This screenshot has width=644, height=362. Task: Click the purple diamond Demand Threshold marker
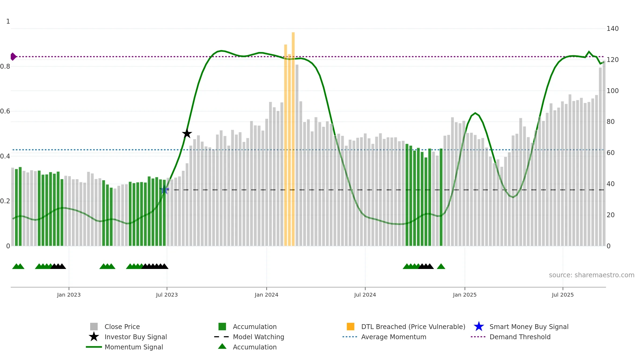(x=13, y=57)
